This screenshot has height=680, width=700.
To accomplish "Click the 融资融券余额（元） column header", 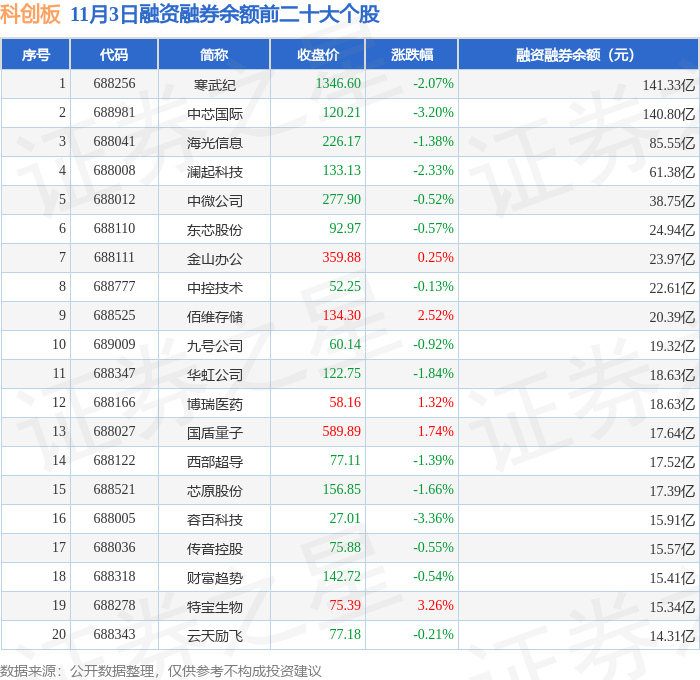I will click(x=578, y=54).
